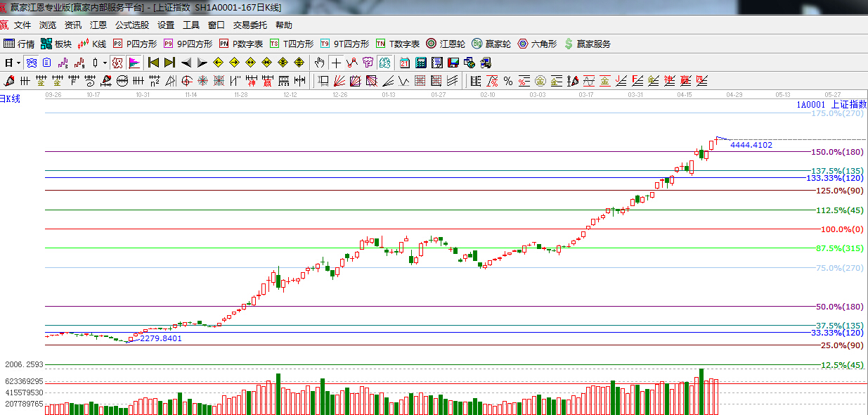Open the 六角形 hexagon chart tool
Screen dimensions: 868x415
point(537,44)
